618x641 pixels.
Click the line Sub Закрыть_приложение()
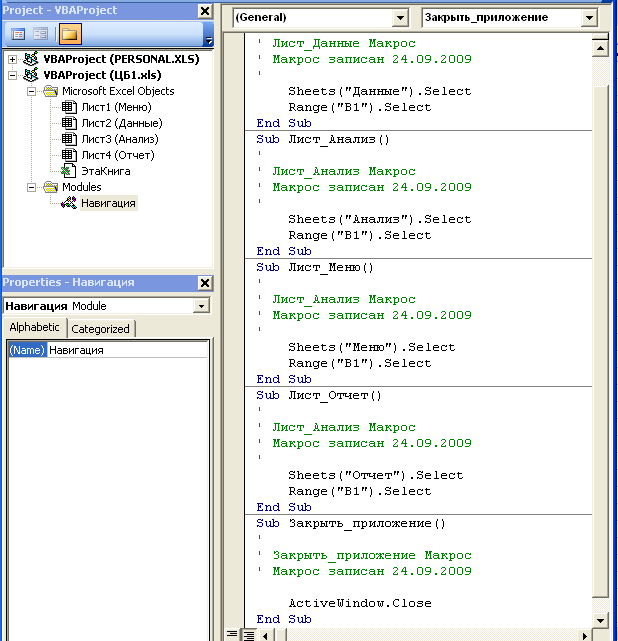[351, 523]
